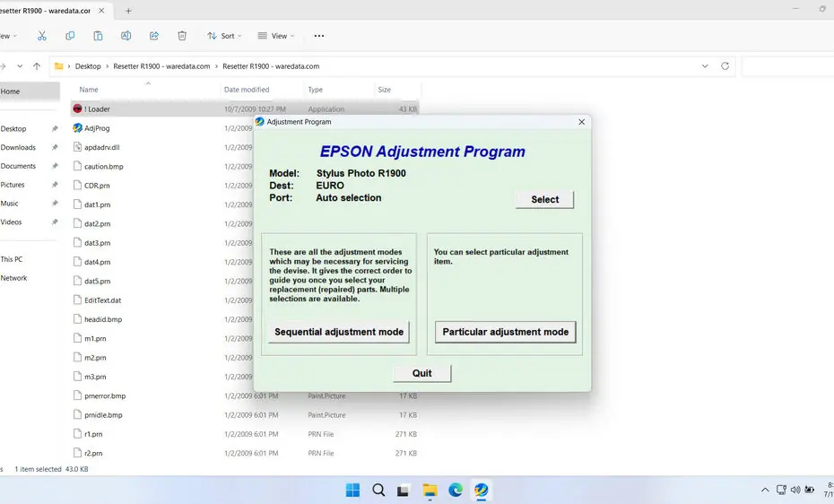
Task: Select the AdjProg file
Action: [x=97, y=128]
